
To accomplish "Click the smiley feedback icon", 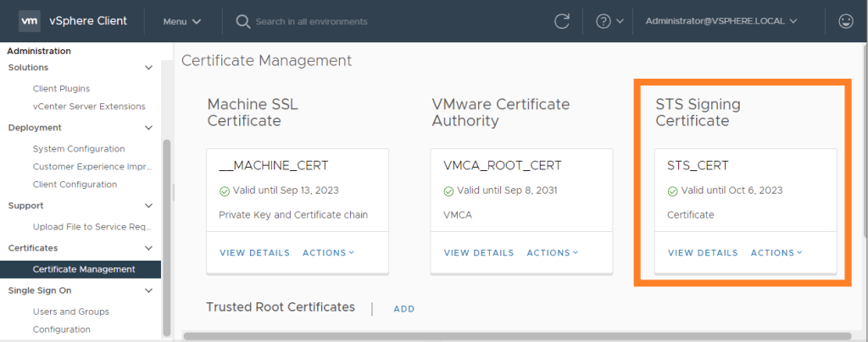I will (846, 21).
